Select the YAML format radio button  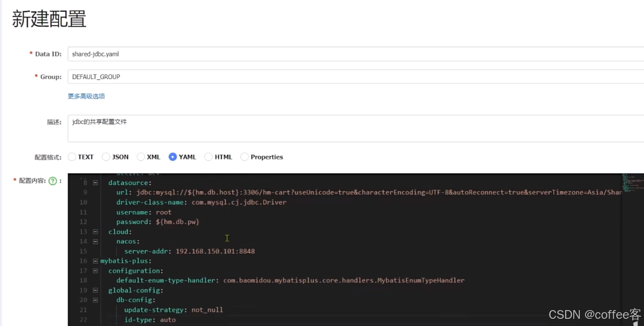(173, 157)
